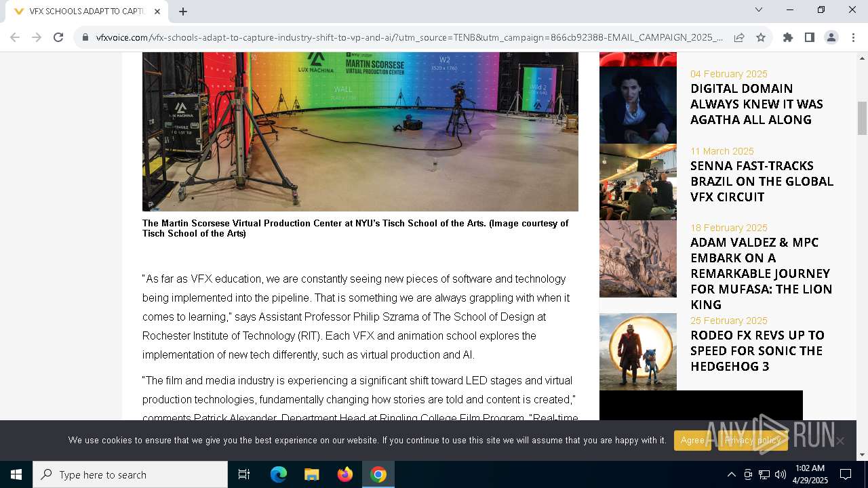Viewport: 868px width, 488px height.
Task: Bookmark this page with star icon
Action: click(x=761, y=38)
